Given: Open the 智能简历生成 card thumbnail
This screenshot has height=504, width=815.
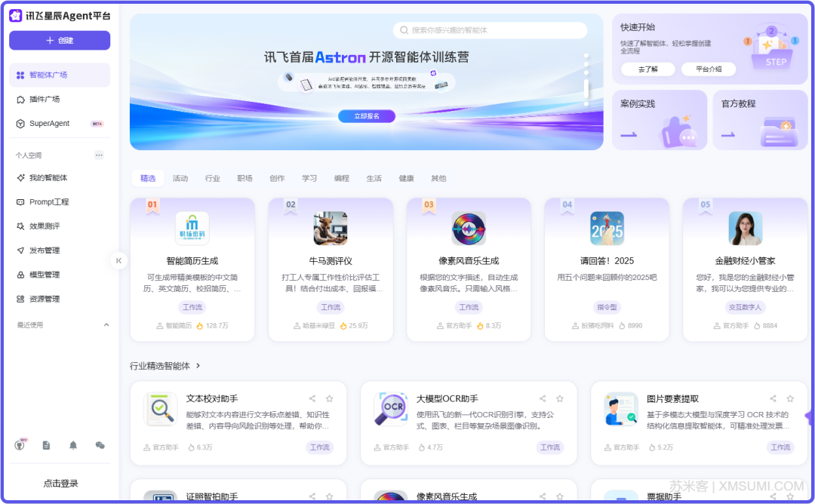Looking at the screenshot, I should (x=192, y=228).
